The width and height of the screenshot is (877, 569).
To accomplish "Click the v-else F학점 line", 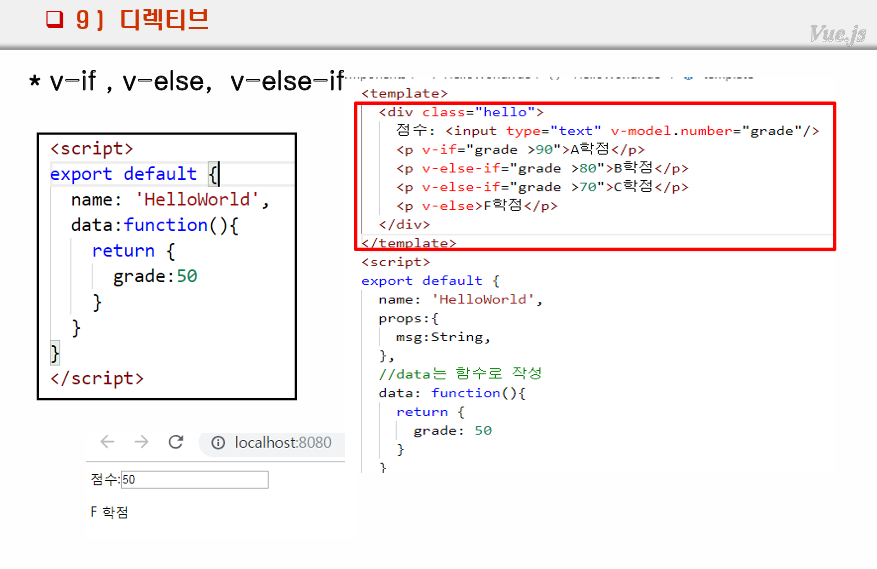I will tap(477, 206).
